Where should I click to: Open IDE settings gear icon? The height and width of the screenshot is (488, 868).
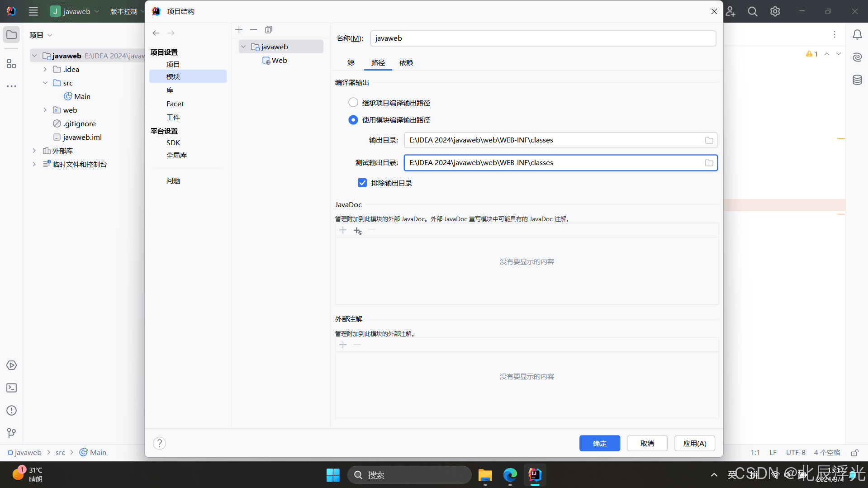[775, 11]
